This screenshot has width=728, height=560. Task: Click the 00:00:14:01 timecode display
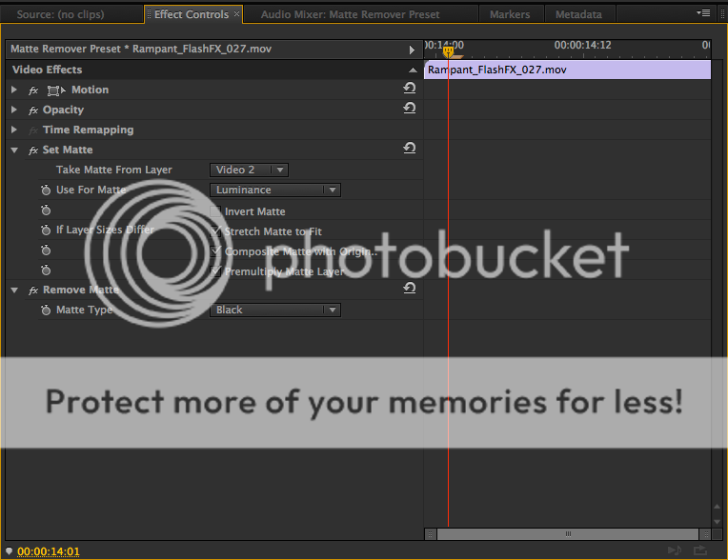(x=49, y=551)
